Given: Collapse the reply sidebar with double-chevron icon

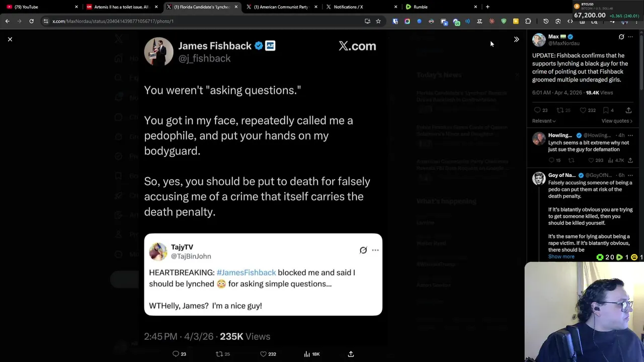Looking at the screenshot, I should point(516,39).
